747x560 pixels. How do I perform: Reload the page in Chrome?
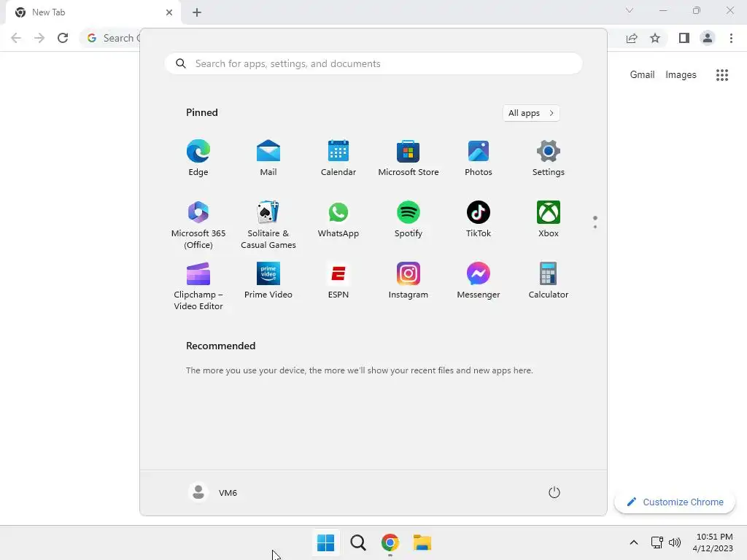click(x=63, y=38)
